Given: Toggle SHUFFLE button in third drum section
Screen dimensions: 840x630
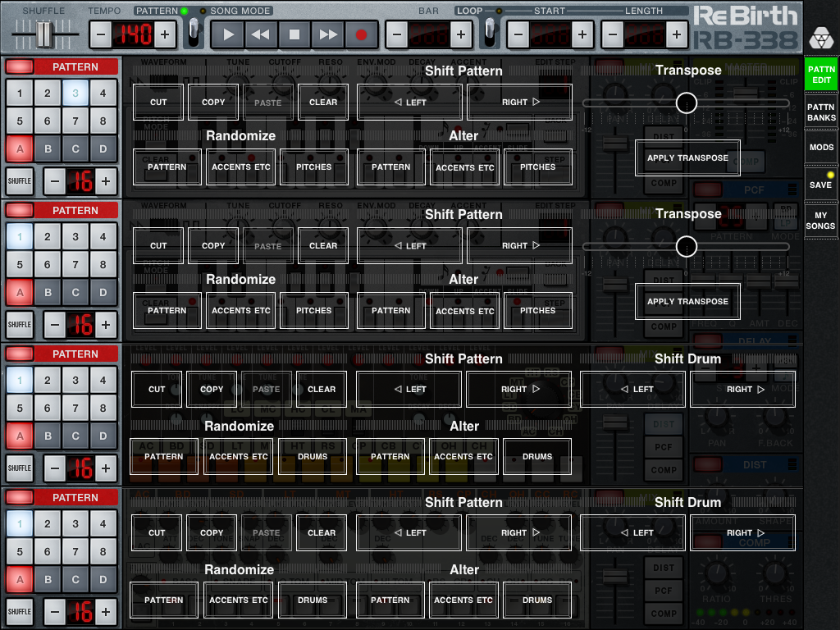Looking at the screenshot, I should 20,468.
